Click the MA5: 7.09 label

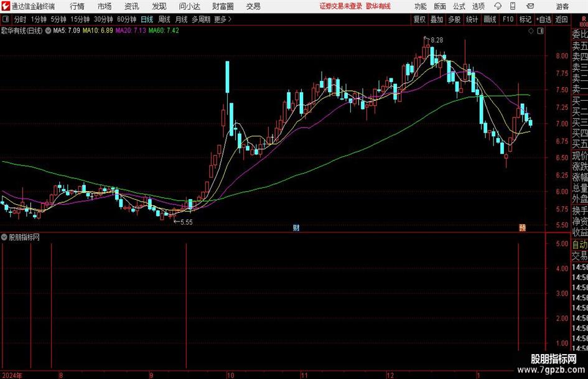(x=67, y=30)
